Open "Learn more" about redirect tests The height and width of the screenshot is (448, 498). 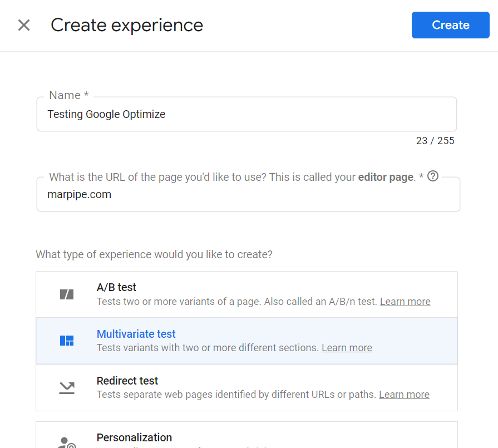pyautogui.click(x=404, y=394)
